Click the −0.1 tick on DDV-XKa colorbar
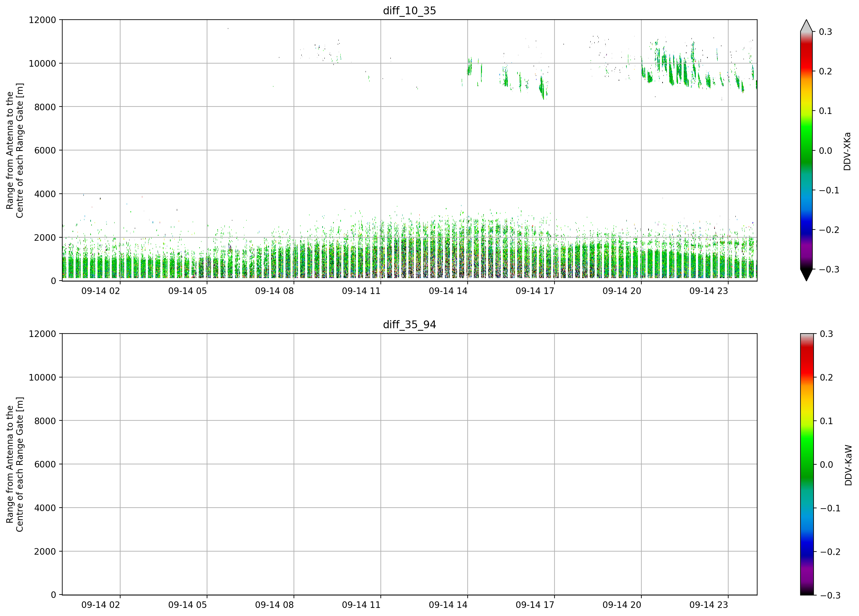Screen dimensions: 859x616 829,190
